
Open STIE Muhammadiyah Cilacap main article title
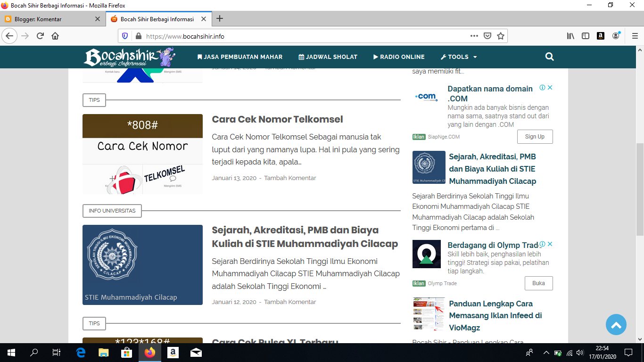pyautogui.click(x=305, y=237)
